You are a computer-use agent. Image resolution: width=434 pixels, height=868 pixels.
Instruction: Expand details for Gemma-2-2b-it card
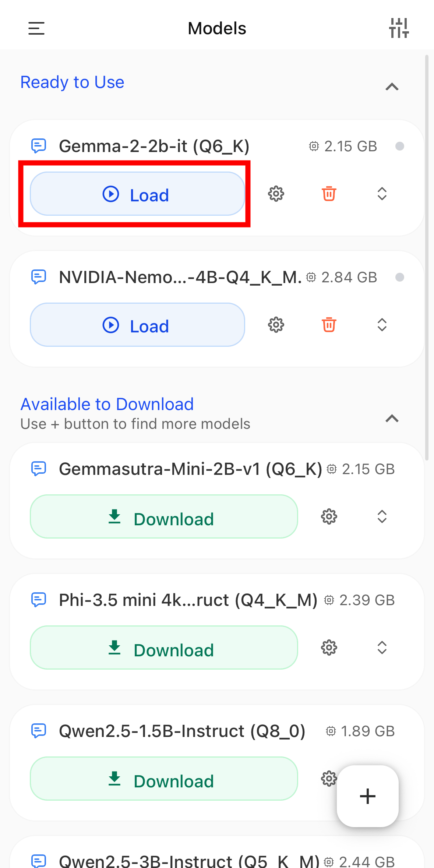tap(382, 194)
